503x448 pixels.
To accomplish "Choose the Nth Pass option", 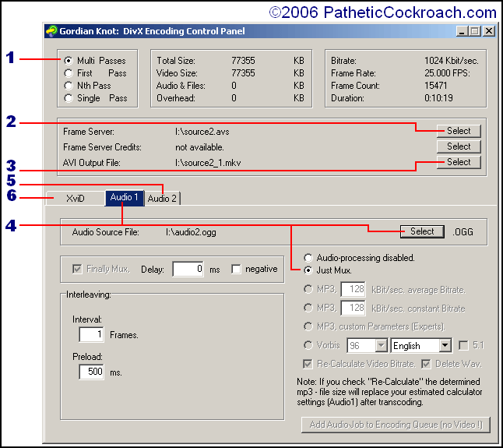I will [x=69, y=86].
